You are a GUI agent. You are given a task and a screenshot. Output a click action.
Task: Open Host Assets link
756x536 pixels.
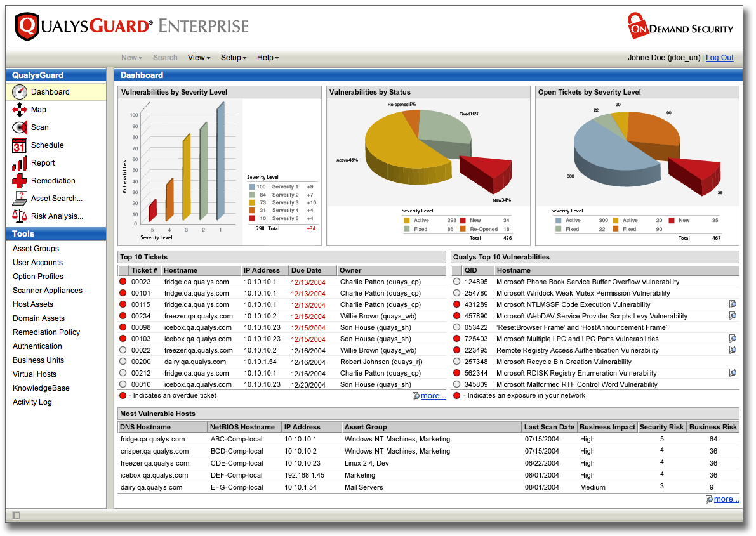(x=33, y=304)
